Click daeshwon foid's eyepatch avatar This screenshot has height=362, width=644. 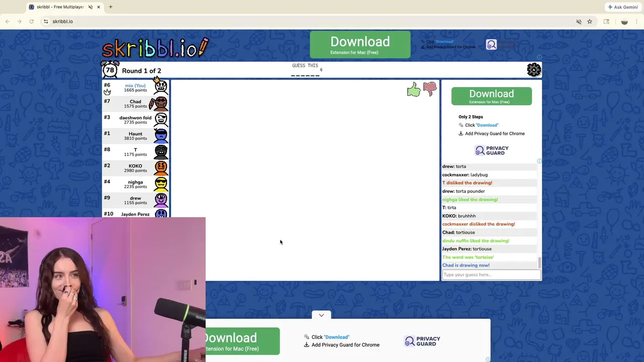coord(161,120)
